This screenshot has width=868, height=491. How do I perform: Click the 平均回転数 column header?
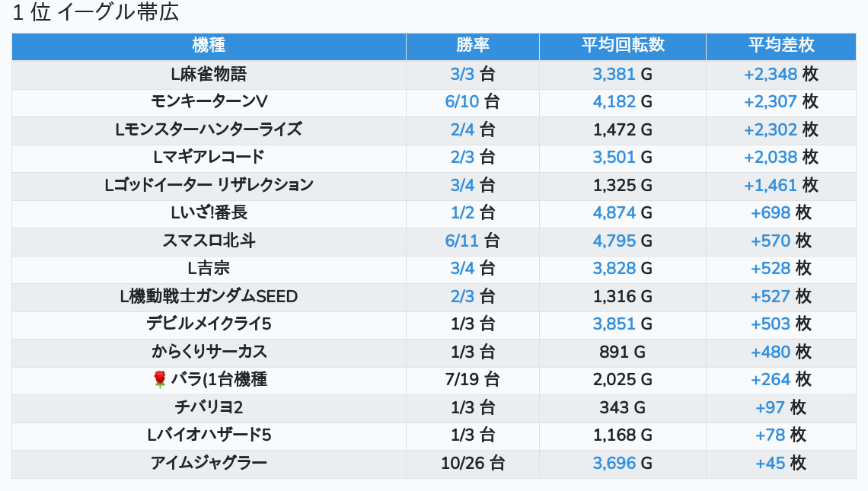click(x=622, y=46)
